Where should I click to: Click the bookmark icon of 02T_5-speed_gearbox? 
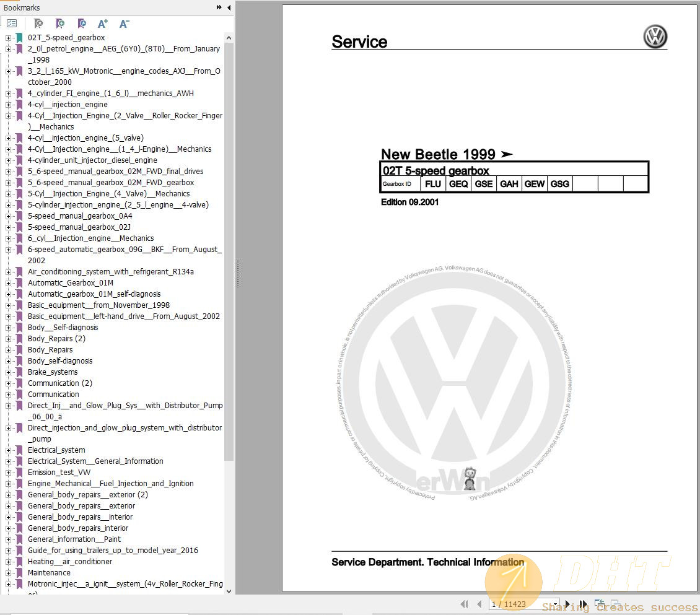[x=19, y=38]
